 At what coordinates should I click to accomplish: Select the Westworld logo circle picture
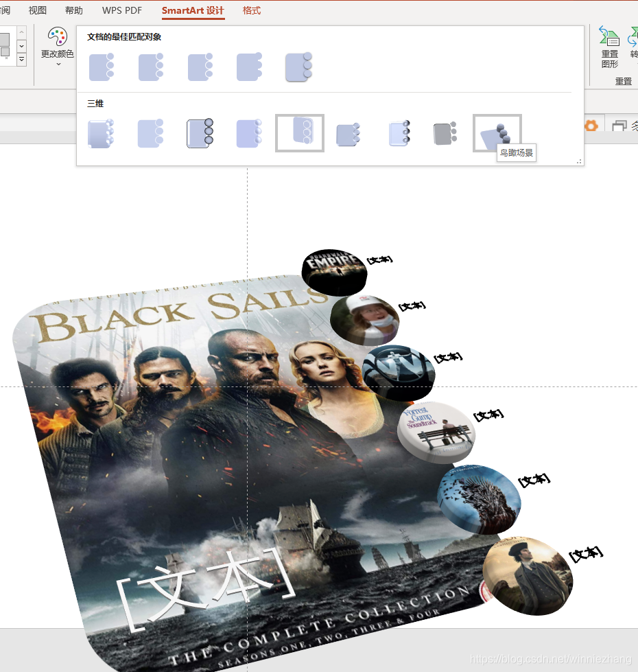point(398,373)
